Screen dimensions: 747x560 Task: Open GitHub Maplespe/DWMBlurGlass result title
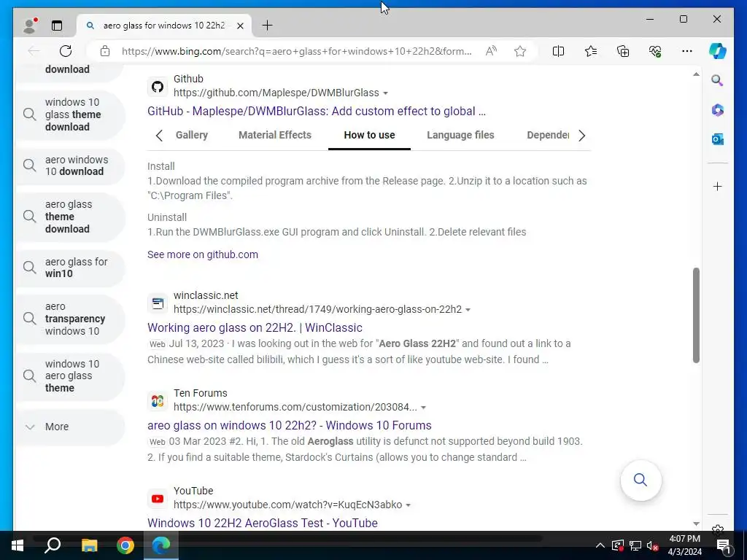pyautogui.click(x=317, y=111)
